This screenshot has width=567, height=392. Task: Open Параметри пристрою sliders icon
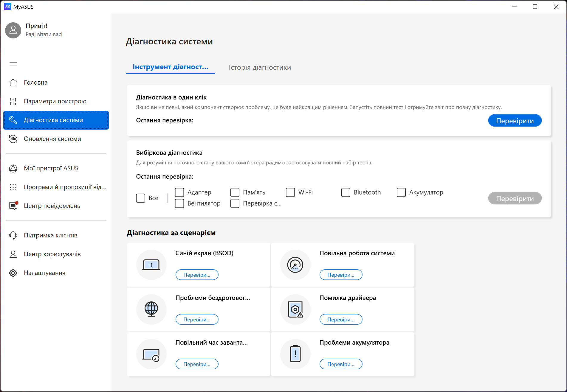[x=13, y=101]
